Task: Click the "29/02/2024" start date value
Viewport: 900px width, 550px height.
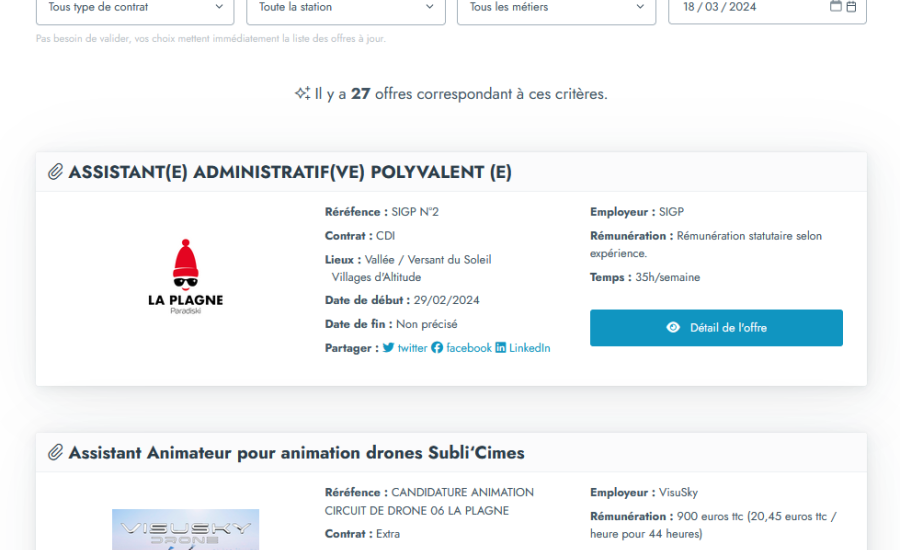Action: 447,300
